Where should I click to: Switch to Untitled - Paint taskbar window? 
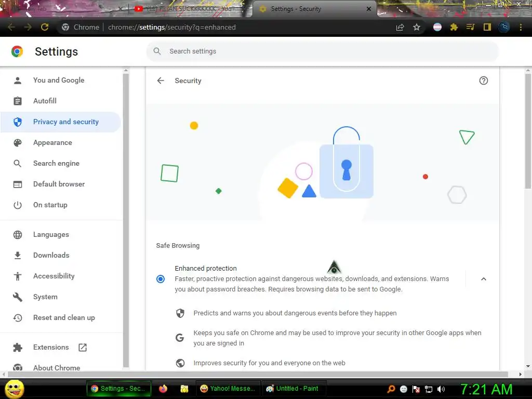point(293,389)
